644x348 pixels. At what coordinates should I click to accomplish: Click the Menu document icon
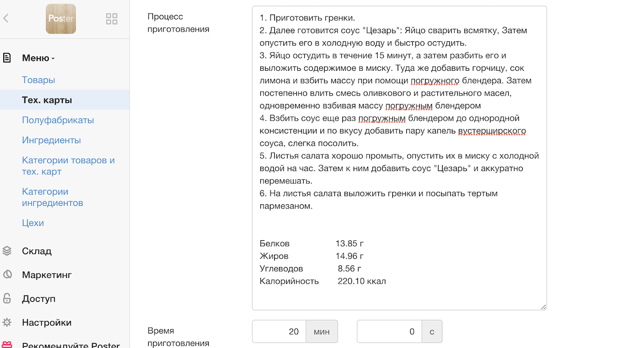pyautogui.click(x=7, y=58)
